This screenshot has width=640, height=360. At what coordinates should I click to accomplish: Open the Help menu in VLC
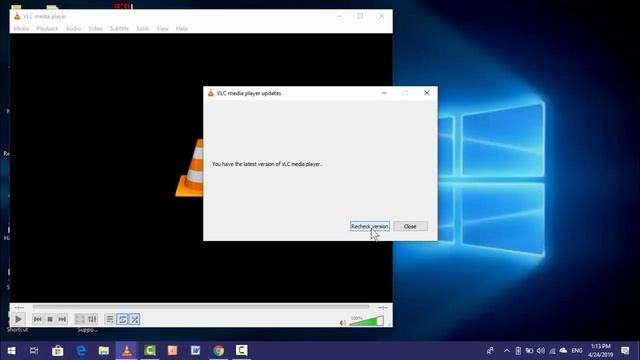[182, 29]
